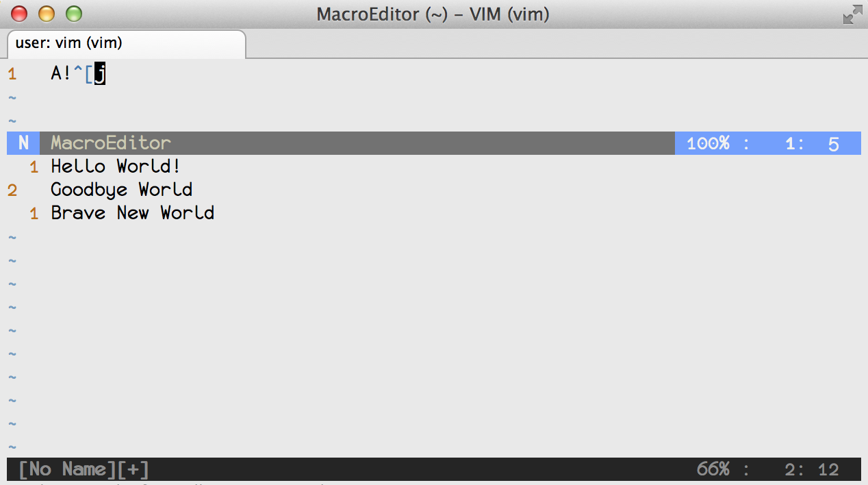The width and height of the screenshot is (868, 485).
Task: Click the "[No Name][+]" status line
Action: click(84, 469)
